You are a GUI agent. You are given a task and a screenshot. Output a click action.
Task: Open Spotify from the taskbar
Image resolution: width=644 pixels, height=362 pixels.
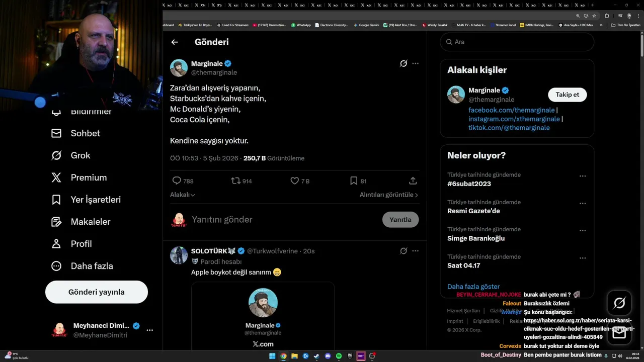(x=339, y=356)
